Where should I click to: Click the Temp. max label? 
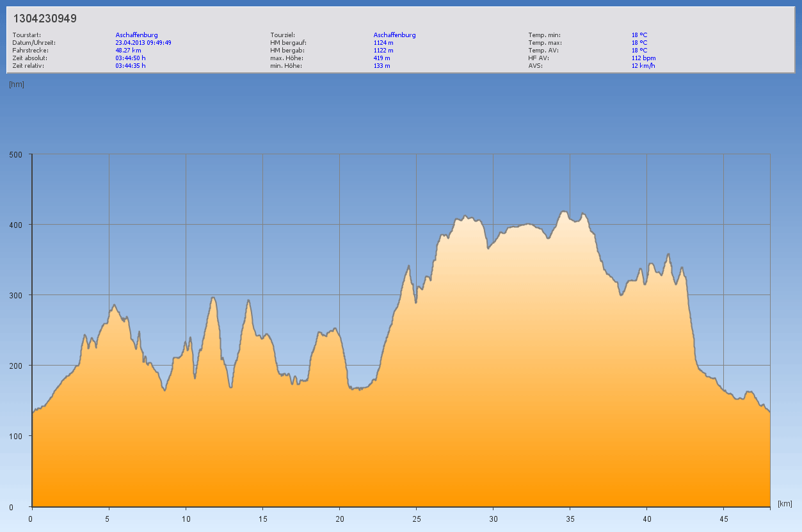click(545, 42)
